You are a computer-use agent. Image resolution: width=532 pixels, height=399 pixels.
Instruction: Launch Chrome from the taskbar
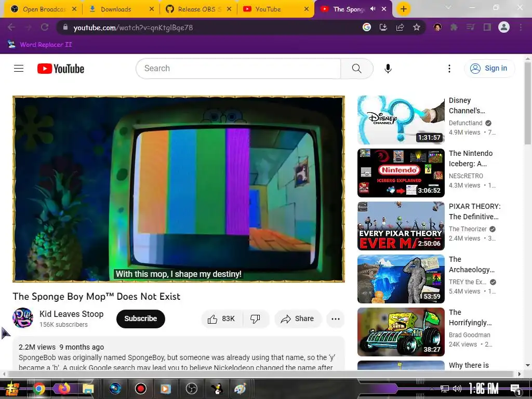(x=39, y=389)
